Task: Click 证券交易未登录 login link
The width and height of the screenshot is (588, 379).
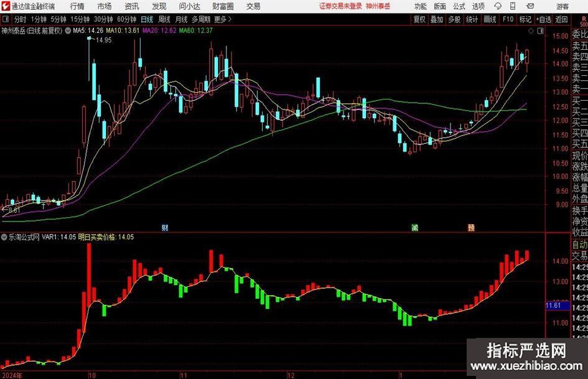Action: [x=340, y=6]
